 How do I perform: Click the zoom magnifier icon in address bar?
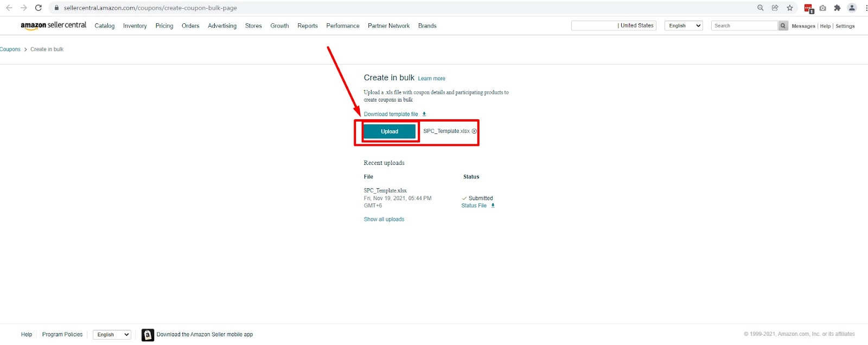(x=760, y=8)
